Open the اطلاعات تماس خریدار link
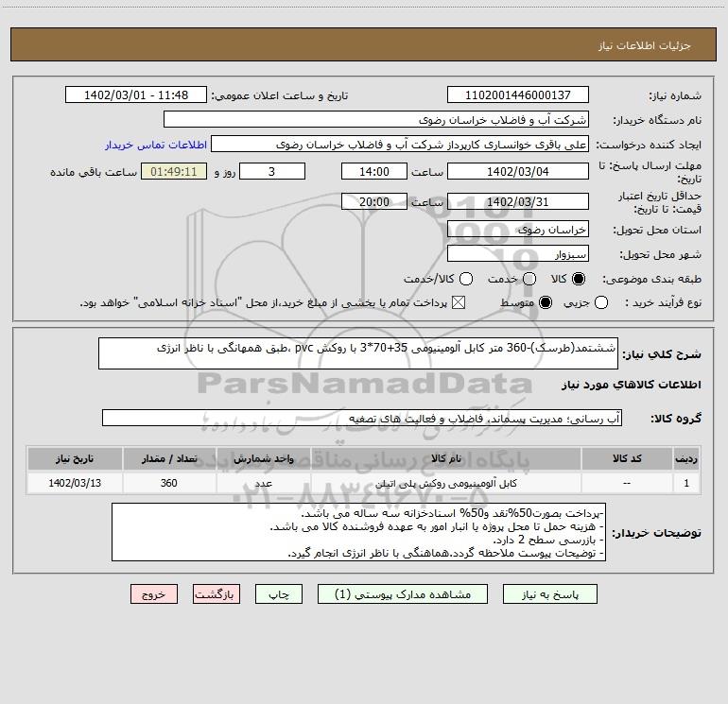This screenshot has width=728, height=704. [x=156, y=145]
